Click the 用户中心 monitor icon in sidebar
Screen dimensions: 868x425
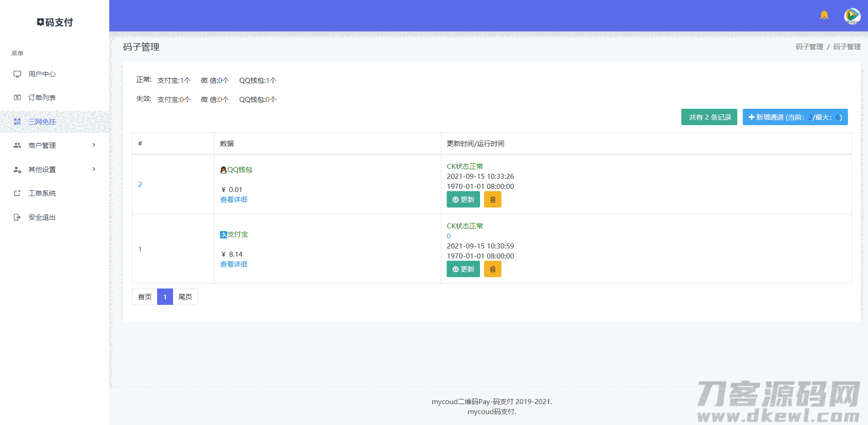pyautogui.click(x=17, y=74)
